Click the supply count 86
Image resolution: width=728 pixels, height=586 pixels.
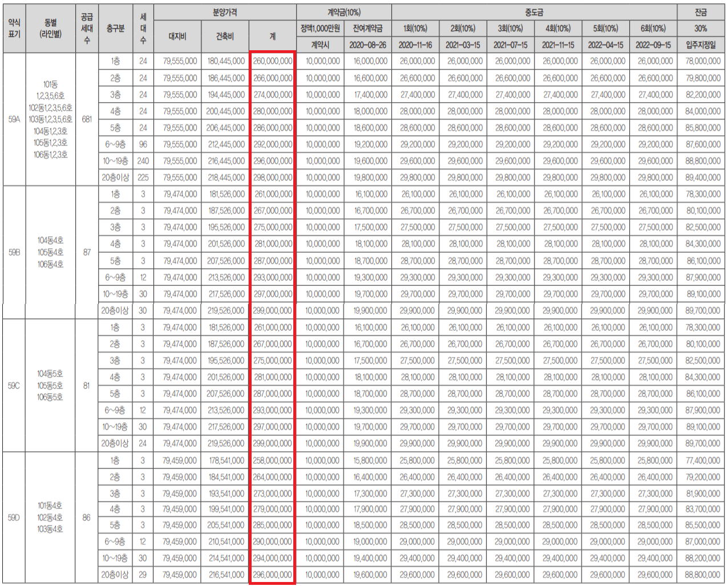(x=86, y=518)
